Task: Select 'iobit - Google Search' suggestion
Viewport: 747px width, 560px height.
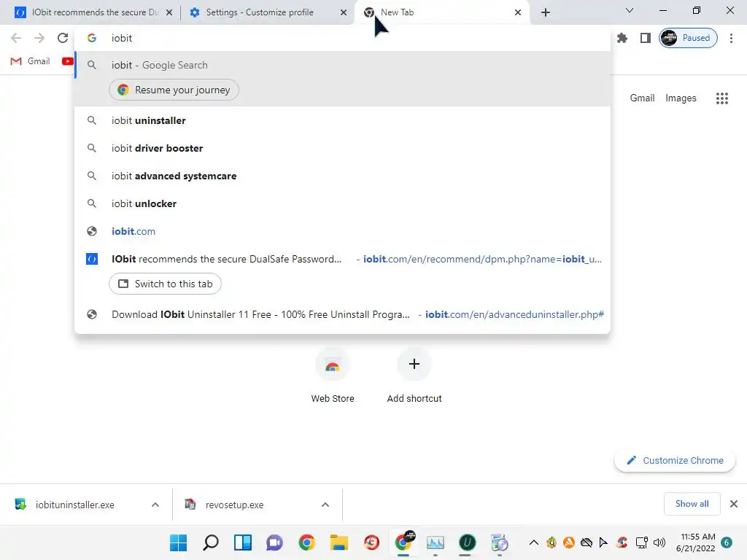Action: click(342, 65)
